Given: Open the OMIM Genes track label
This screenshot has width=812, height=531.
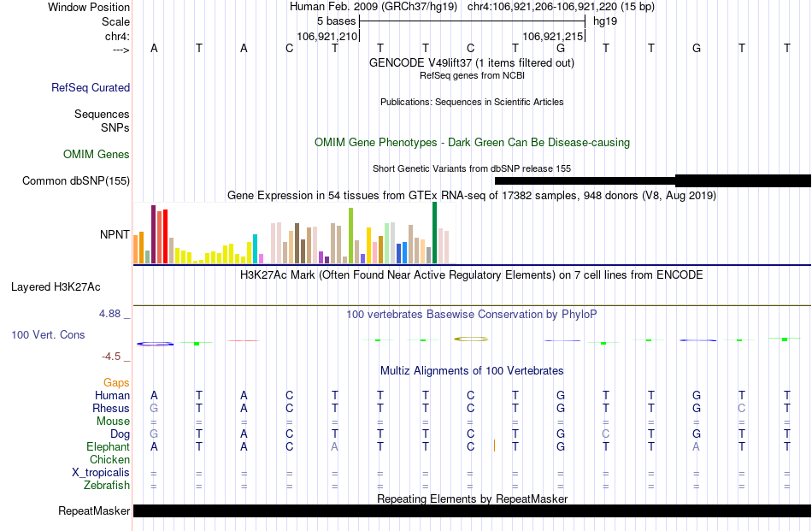Looking at the screenshot, I should 97,155.
